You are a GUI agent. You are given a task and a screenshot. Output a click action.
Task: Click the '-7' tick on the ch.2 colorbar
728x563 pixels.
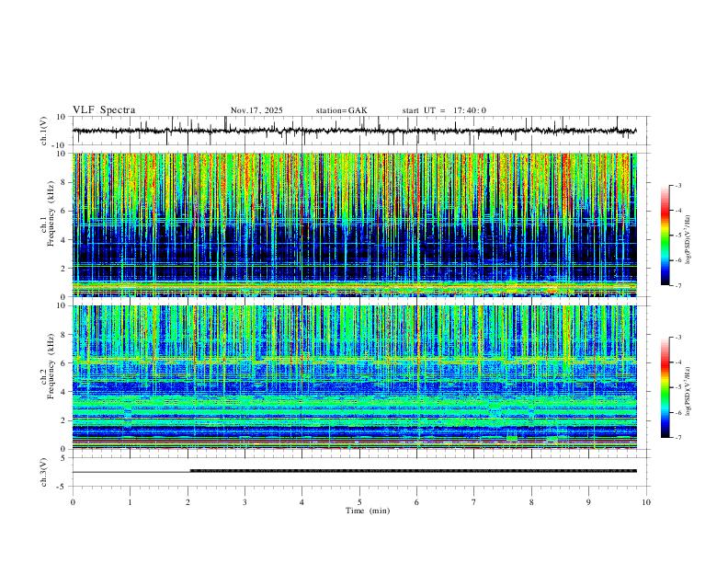pyautogui.click(x=678, y=438)
